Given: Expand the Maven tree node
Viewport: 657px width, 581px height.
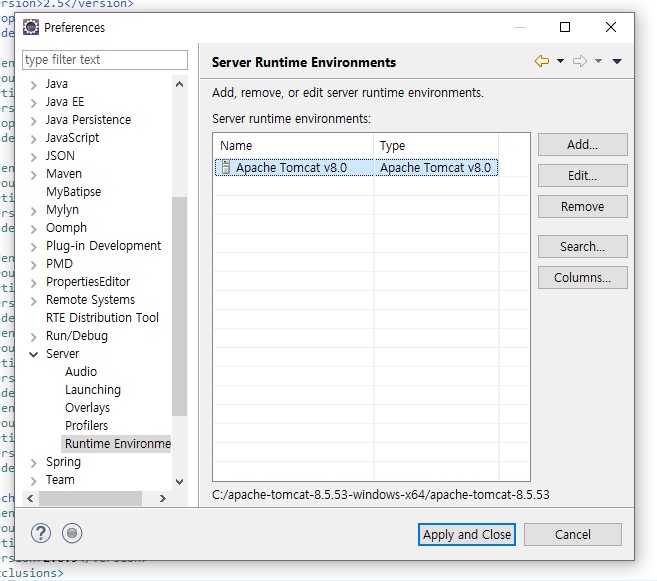Looking at the screenshot, I should [x=34, y=175].
